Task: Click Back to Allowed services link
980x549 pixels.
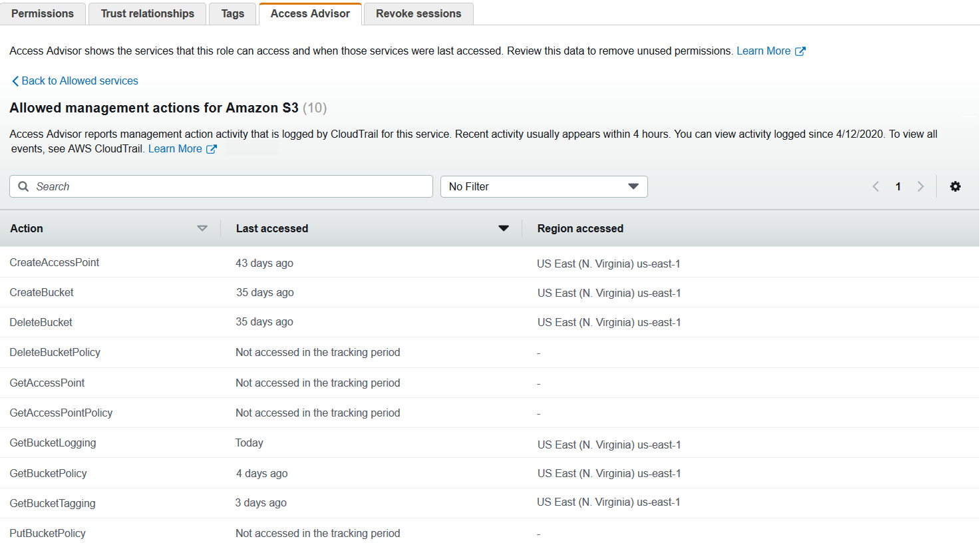Action: 79,81
